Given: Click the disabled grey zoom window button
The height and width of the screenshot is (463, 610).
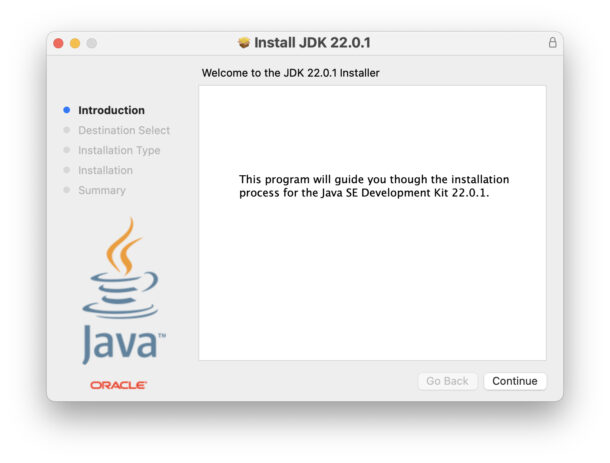Looking at the screenshot, I should click(92, 43).
